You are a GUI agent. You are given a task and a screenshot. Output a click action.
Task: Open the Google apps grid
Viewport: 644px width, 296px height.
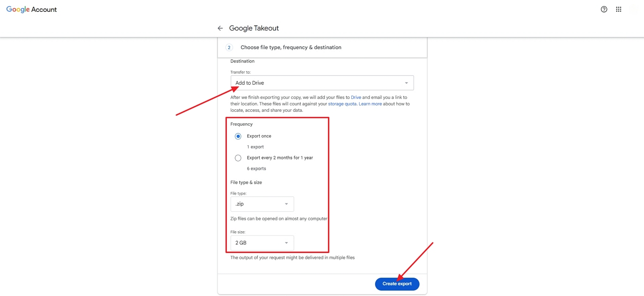[x=618, y=9]
